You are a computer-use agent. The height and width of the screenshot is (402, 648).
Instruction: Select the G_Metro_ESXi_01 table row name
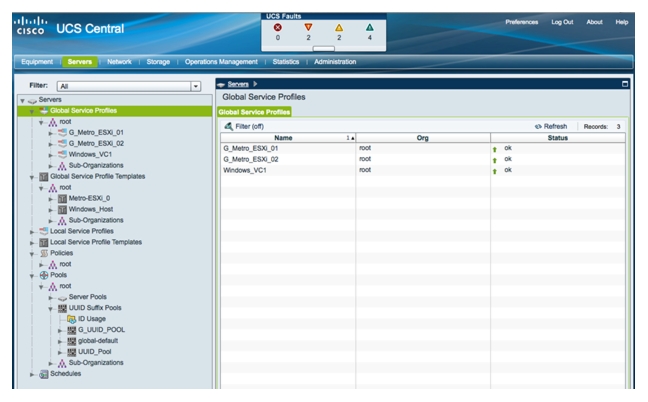point(250,148)
